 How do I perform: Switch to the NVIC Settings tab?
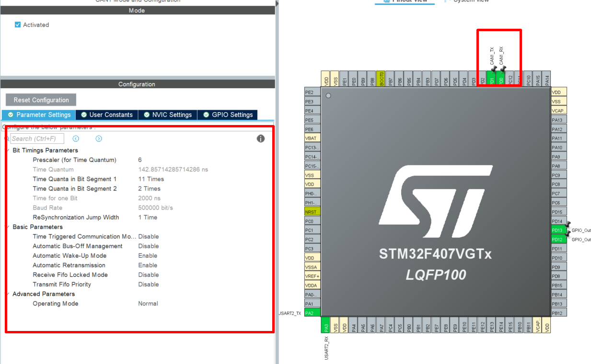coord(168,114)
